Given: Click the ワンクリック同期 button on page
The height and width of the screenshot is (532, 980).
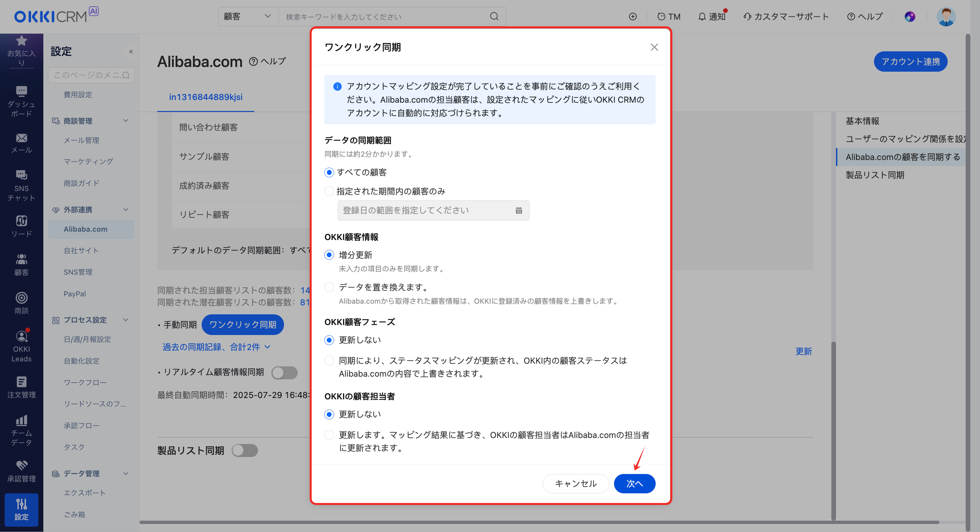Looking at the screenshot, I should click(243, 325).
